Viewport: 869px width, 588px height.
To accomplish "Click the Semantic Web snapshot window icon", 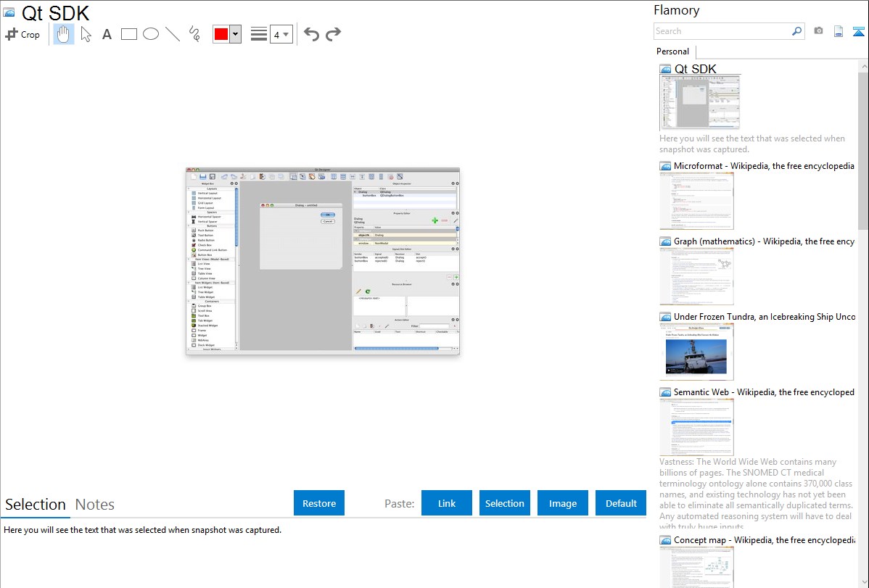I will [x=665, y=392].
